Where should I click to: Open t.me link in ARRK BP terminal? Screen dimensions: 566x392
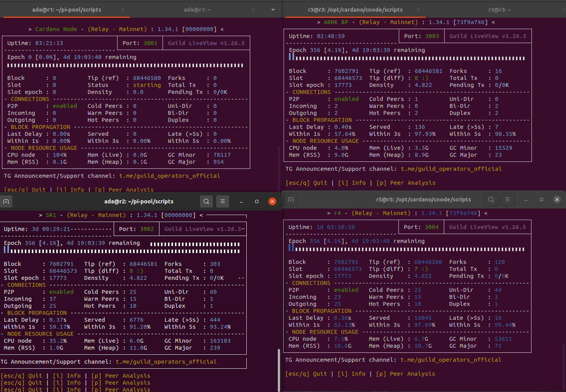point(451,169)
